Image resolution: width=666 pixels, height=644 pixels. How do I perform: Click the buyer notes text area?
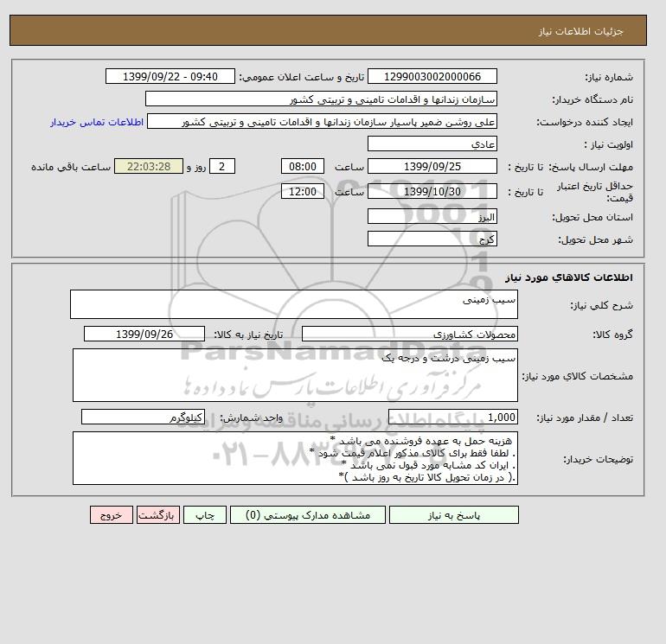pos(295,458)
